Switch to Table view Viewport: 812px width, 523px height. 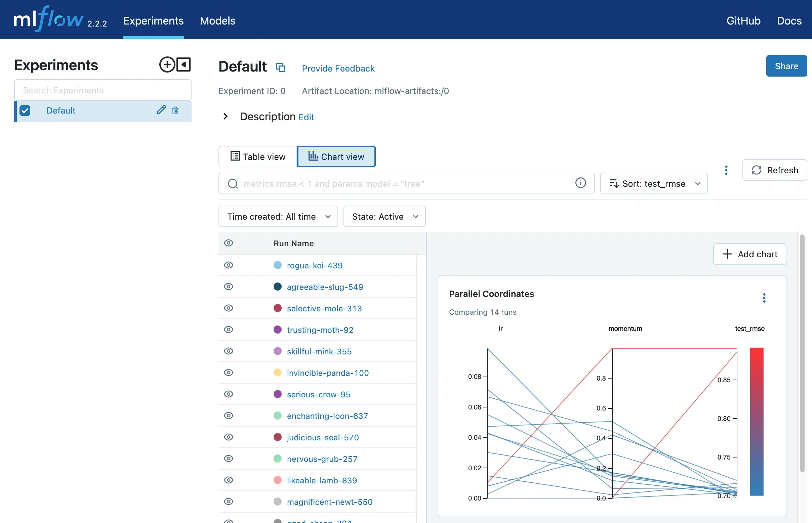click(257, 157)
